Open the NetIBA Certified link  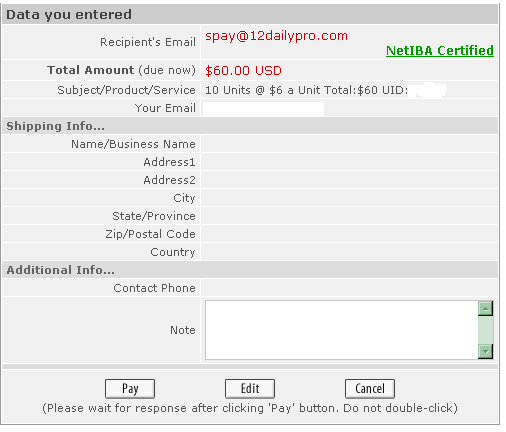(440, 51)
